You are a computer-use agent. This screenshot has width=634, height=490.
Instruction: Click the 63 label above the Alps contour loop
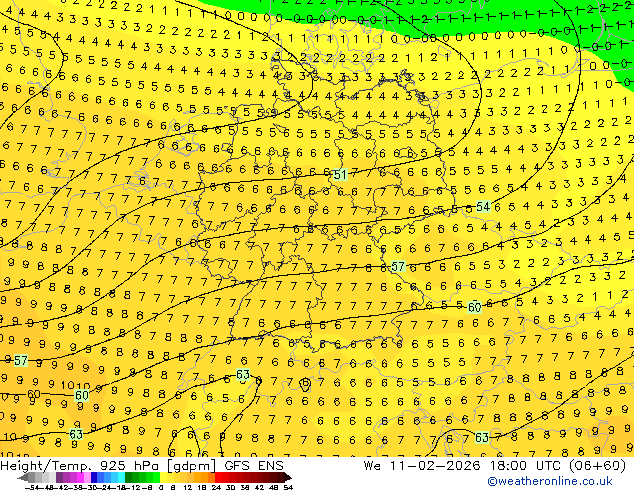pos(243,375)
